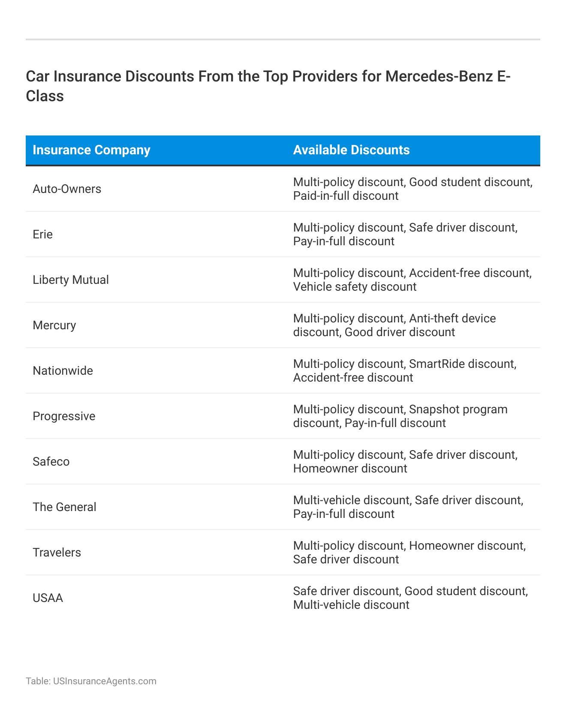The height and width of the screenshot is (728, 566).
Task: Click Progressive's Snapshot program discount text
Action: tap(458, 409)
